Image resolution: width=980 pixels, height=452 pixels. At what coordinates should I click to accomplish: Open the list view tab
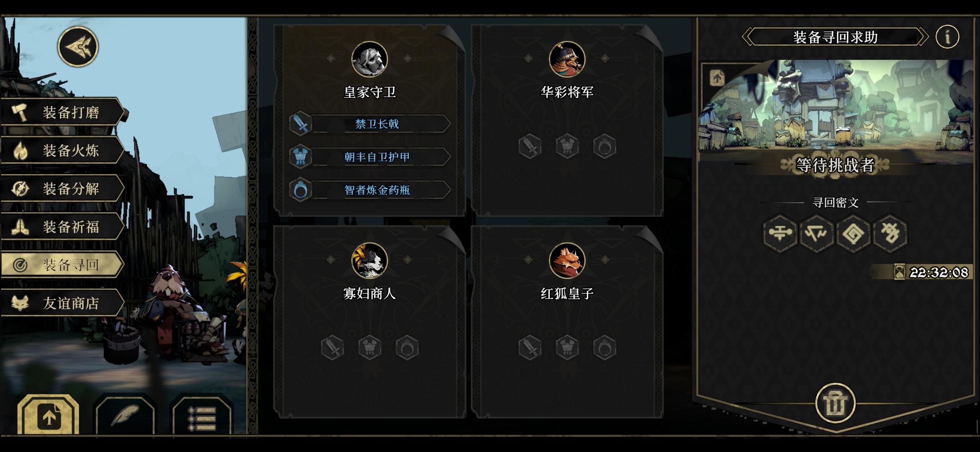pos(202,416)
